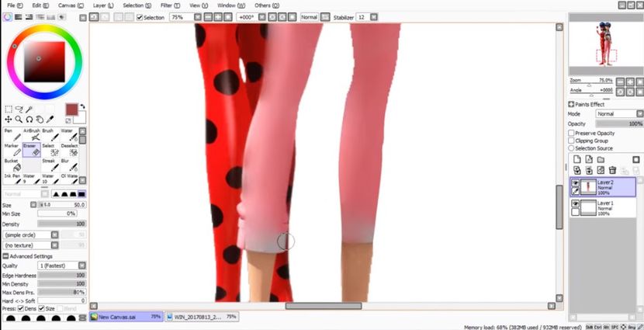Click the undo arrow in toolbar
The image size is (644, 330).
94,17
